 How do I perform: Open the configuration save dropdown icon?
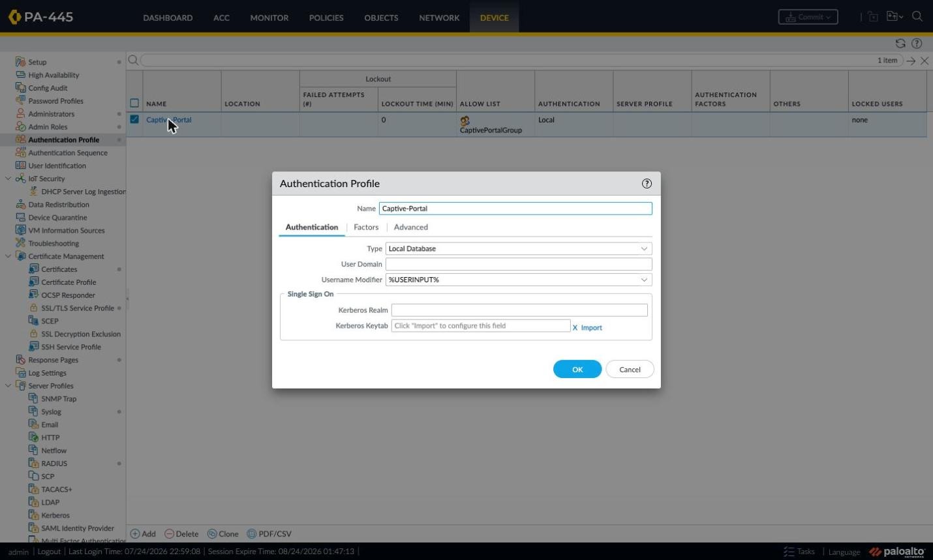895,17
